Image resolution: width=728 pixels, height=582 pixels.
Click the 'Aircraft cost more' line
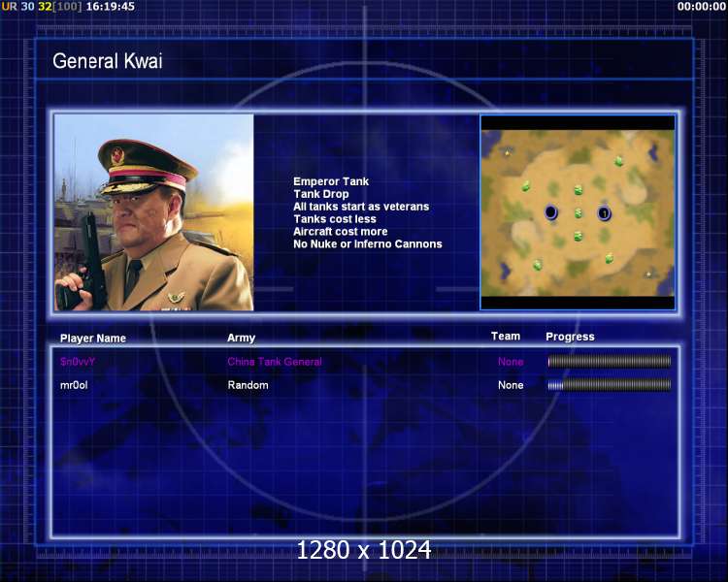coord(341,232)
